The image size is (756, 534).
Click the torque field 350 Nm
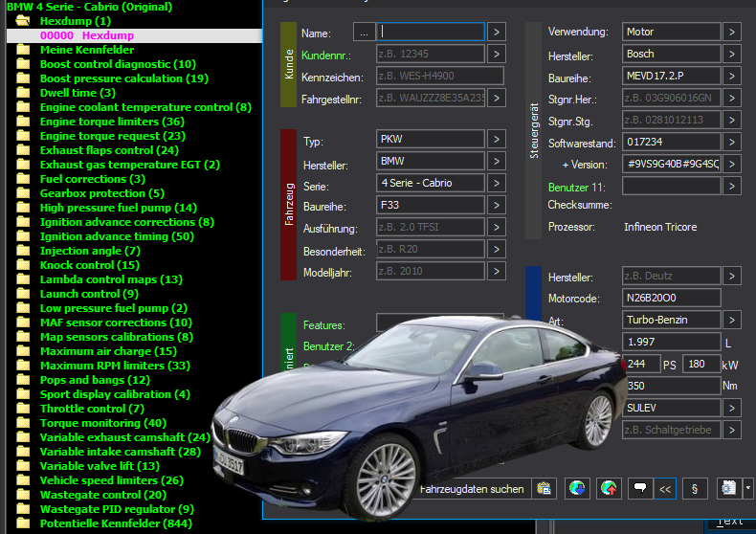671,386
